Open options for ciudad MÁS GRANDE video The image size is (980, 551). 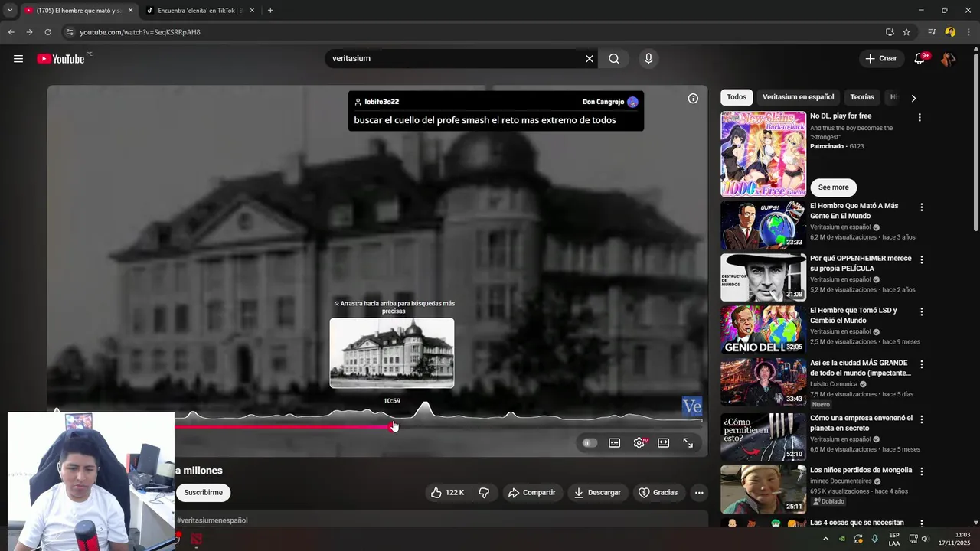[x=921, y=365]
